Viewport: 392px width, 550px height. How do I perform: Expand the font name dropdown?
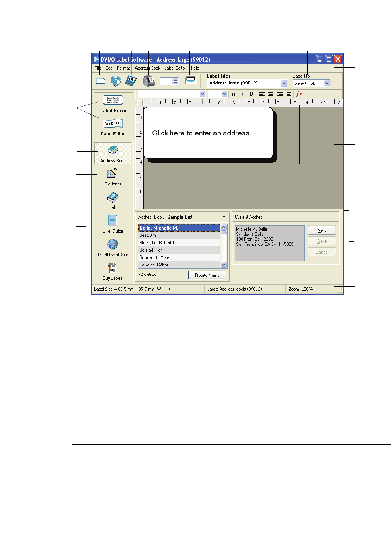point(203,94)
